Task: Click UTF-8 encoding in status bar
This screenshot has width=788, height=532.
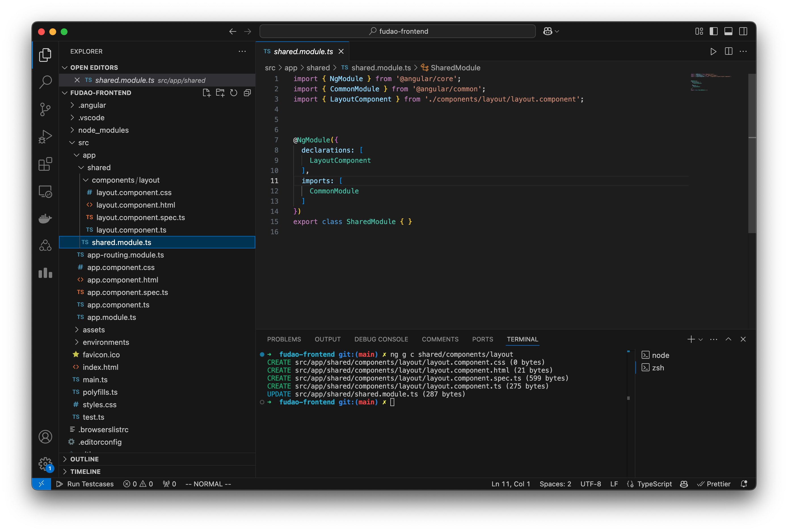Action: [x=590, y=484]
